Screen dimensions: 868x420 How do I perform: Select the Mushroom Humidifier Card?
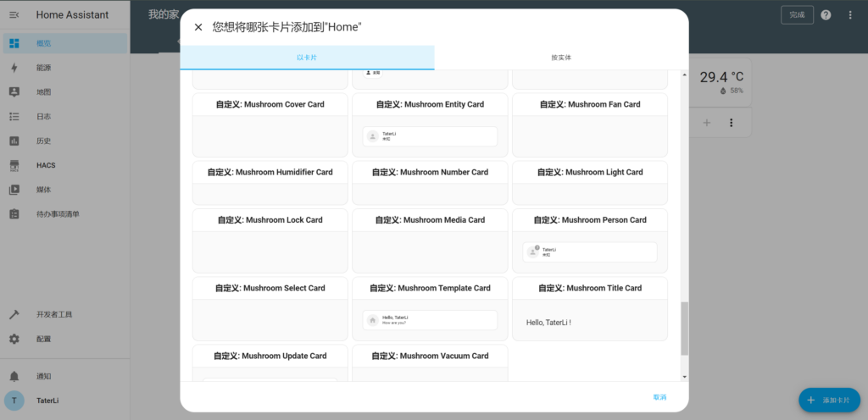[270, 183]
